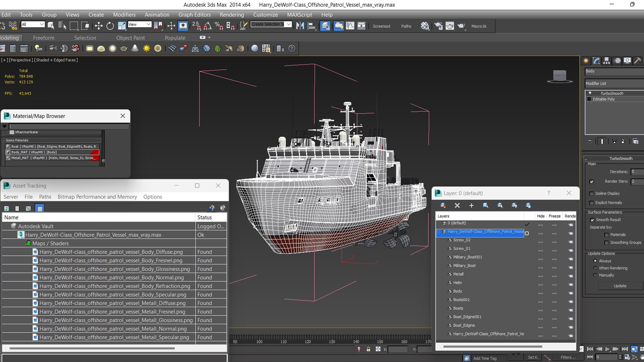
Task: Click the Iterations value field
Action: tap(637, 172)
